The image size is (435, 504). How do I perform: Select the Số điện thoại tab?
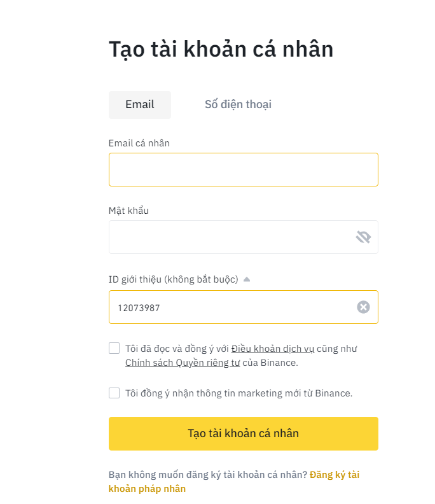(x=238, y=105)
